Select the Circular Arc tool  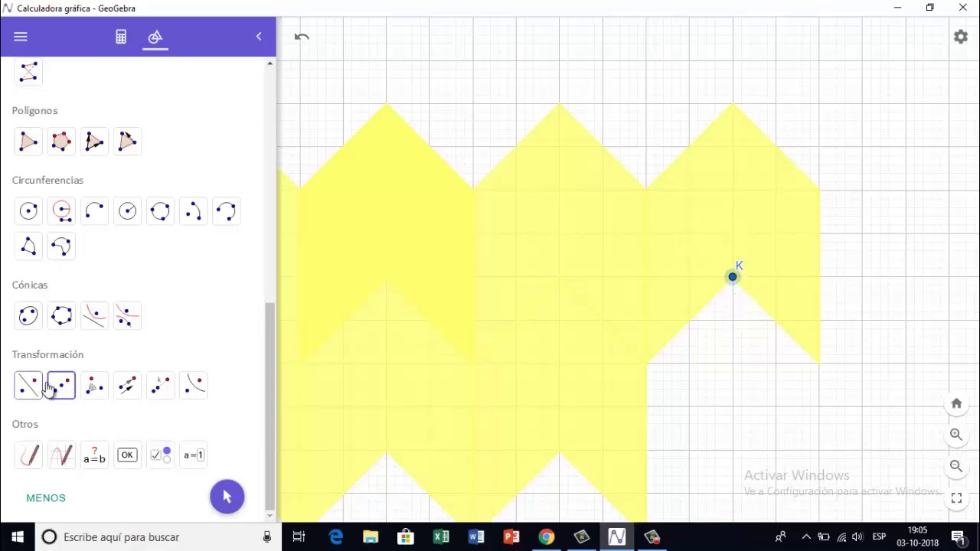193,211
